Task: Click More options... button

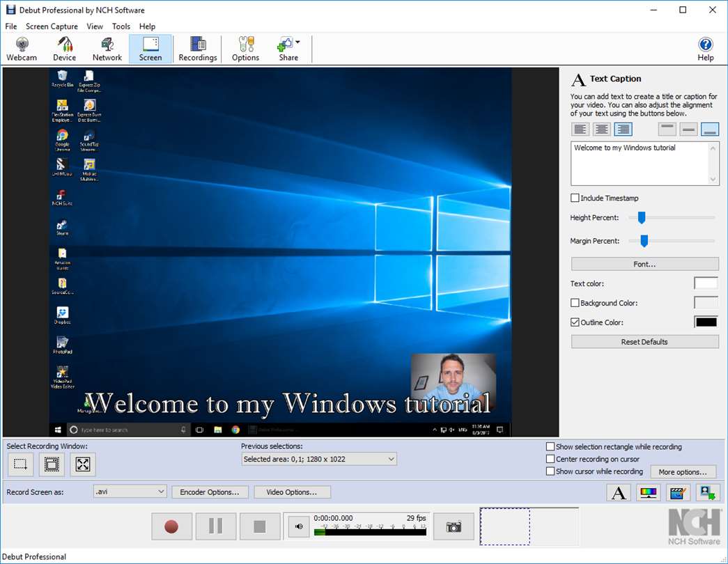Action: click(x=683, y=471)
